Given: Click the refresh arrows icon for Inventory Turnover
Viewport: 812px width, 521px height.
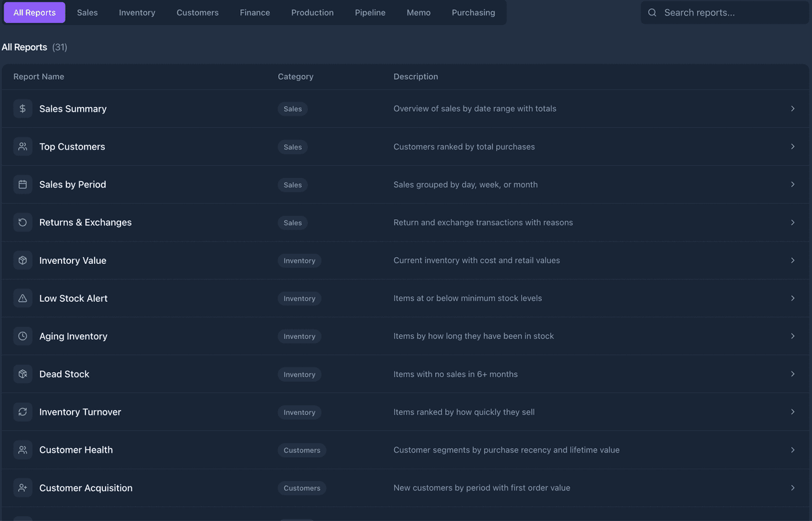Looking at the screenshot, I should coord(22,411).
